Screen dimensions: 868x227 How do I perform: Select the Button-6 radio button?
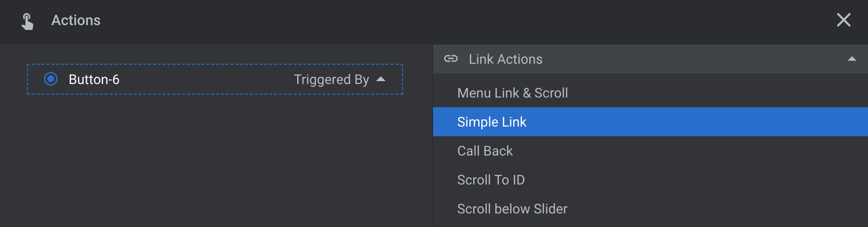point(51,79)
